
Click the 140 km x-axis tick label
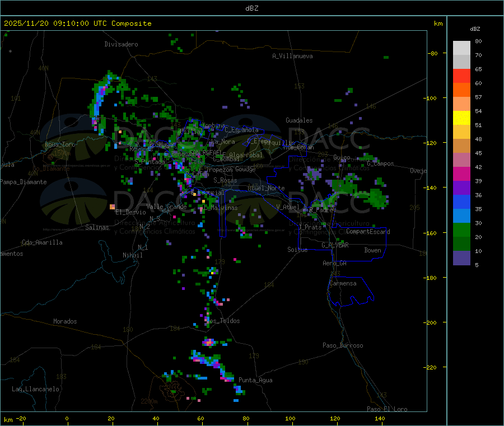pyautogui.click(x=380, y=418)
